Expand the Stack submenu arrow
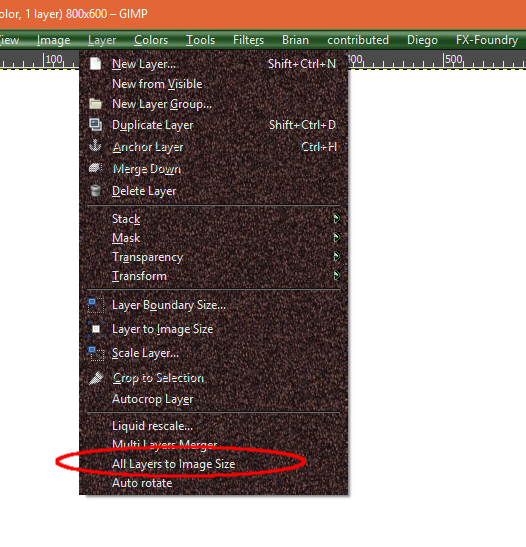526x547 pixels. (x=336, y=219)
